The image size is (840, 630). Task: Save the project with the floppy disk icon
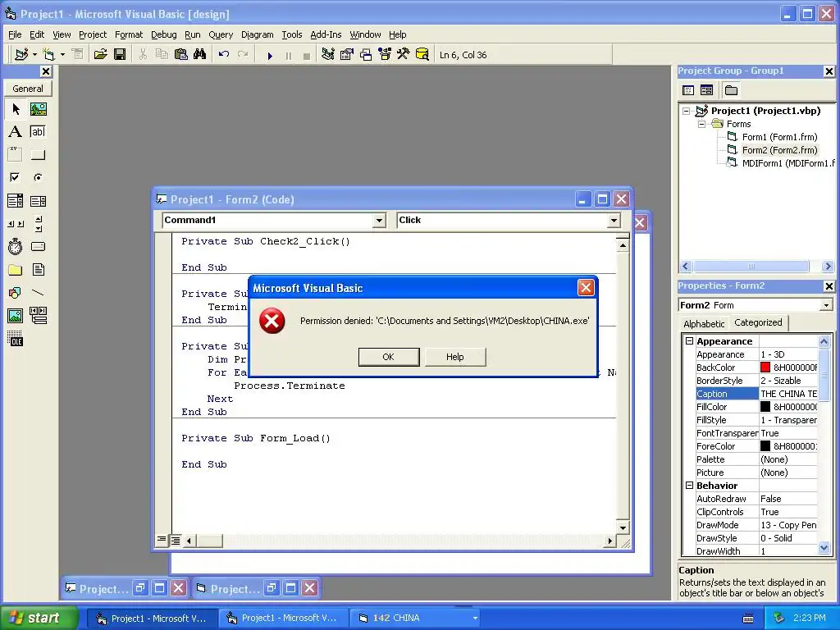(x=120, y=54)
